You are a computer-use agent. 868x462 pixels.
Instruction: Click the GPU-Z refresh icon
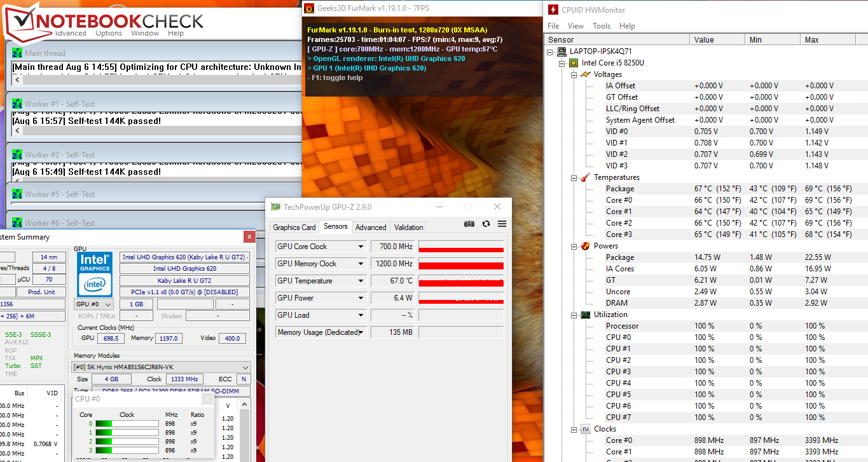coord(486,224)
